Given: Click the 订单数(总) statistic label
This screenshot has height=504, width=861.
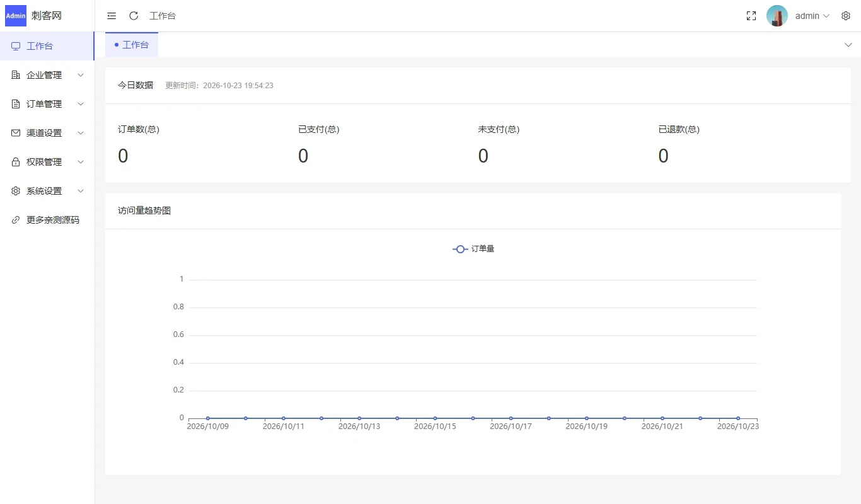Looking at the screenshot, I should tap(139, 129).
